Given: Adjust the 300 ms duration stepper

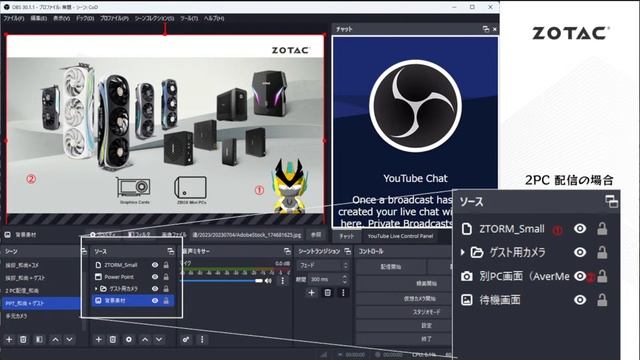Looking at the screenshot, I should click(x=345, y=280).
